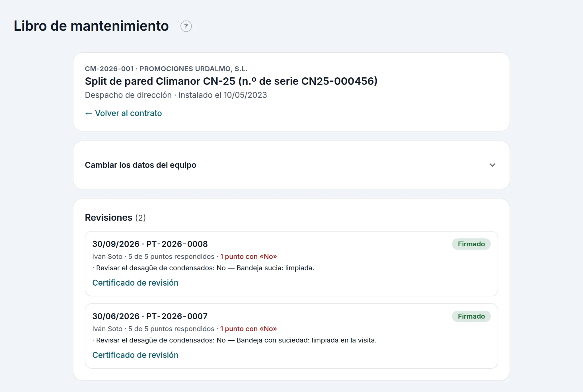Select the 30/09/2026 · PT-2026-0008 revision title
The image size is (583, 392).
(x=150, y=244)
